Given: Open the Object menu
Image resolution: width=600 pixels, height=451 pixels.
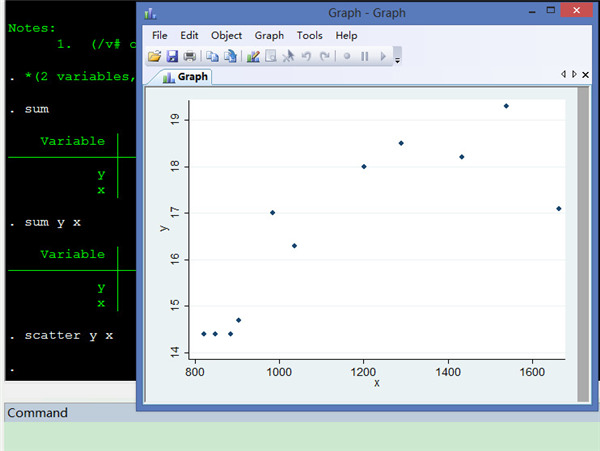Looking at the screenshot, I should [x=226, y=35].
